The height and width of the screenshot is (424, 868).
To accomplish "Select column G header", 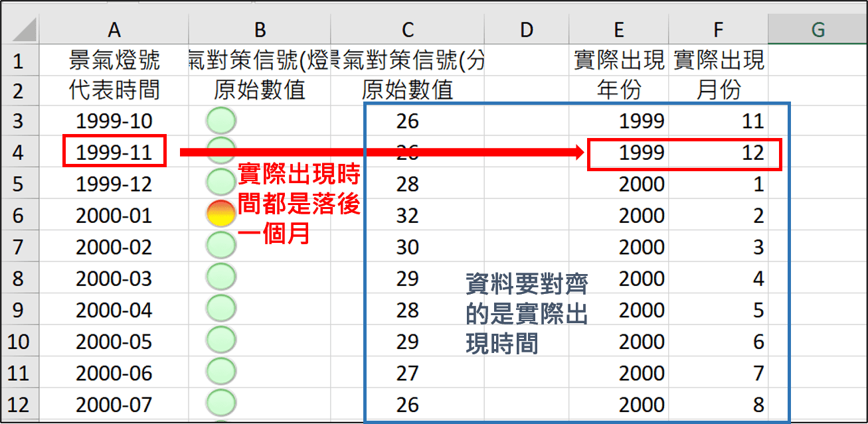I will click(818, 30).
